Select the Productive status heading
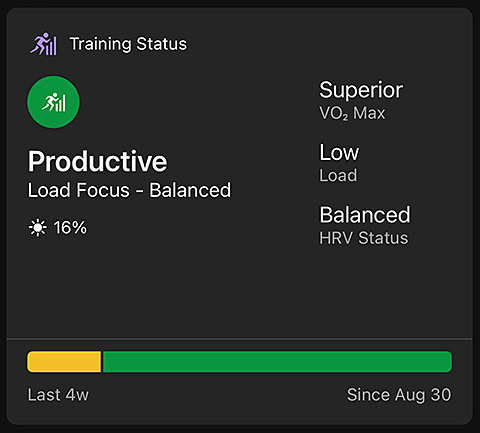 coord(97,161)
